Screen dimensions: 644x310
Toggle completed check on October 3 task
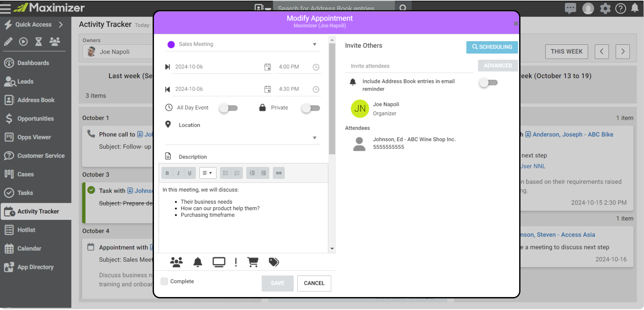click(x=91, y=190)
